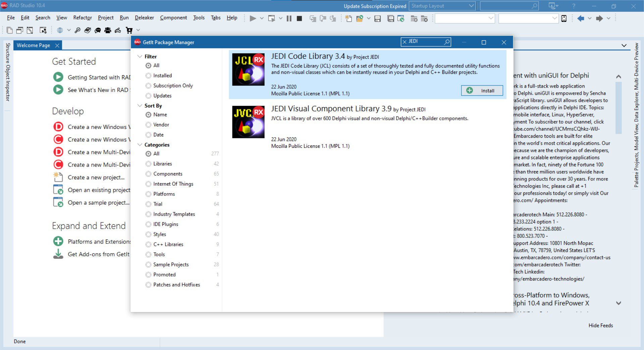Open the first empty combo box in toolbar
This screenshot has height=350, width=644.
[465, 18]
